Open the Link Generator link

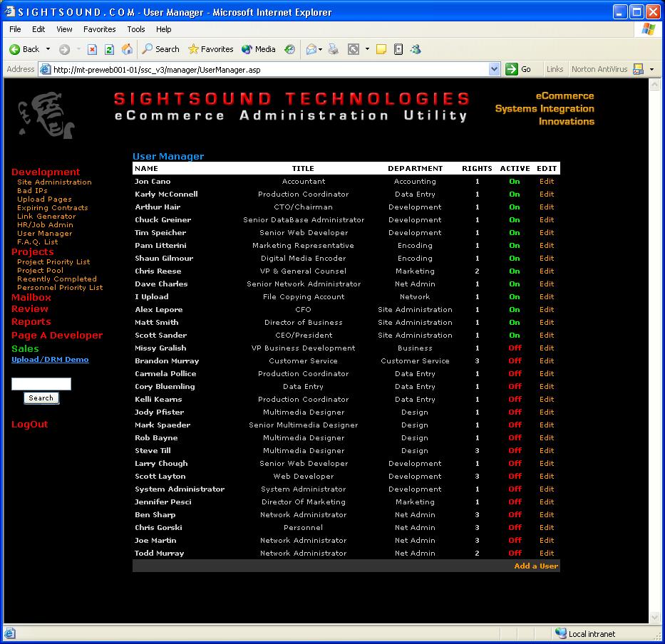(x=46, y=216)
